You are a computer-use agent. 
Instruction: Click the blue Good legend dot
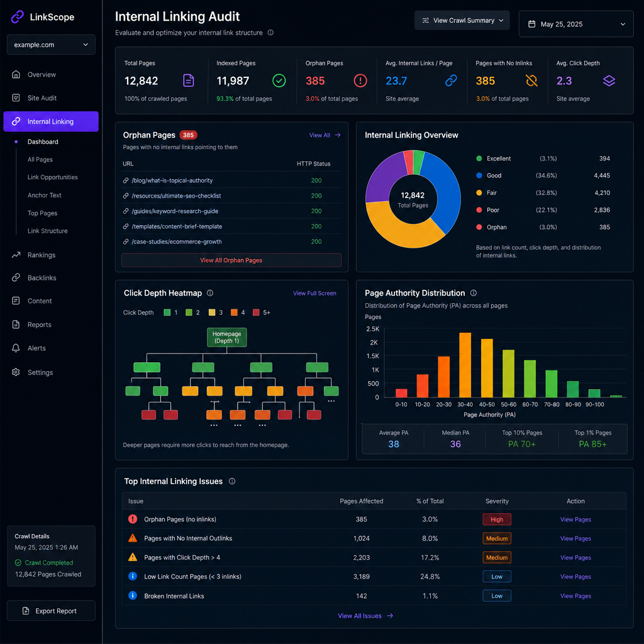pos(479,175)
